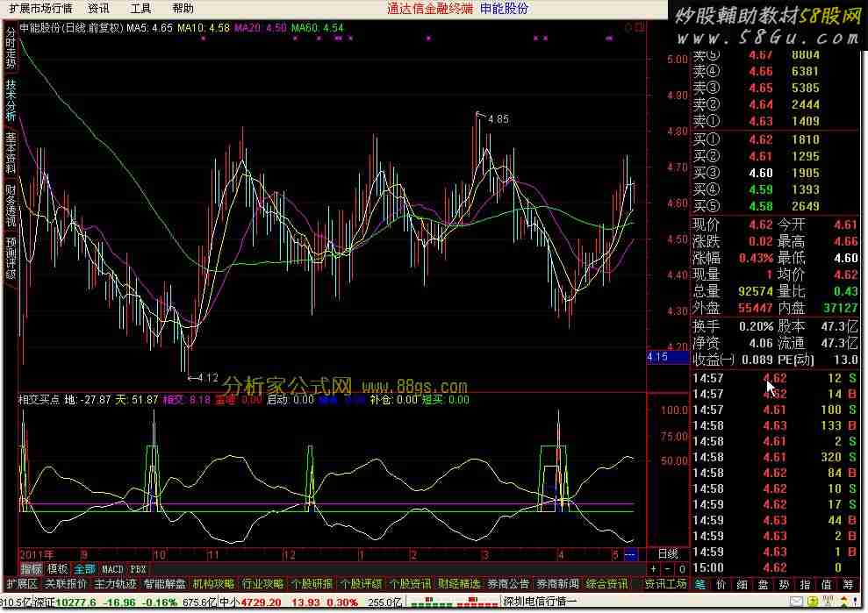Click the 4.85 high price label on chart
This screenshot has height=613, width=868.
(499, 119)
